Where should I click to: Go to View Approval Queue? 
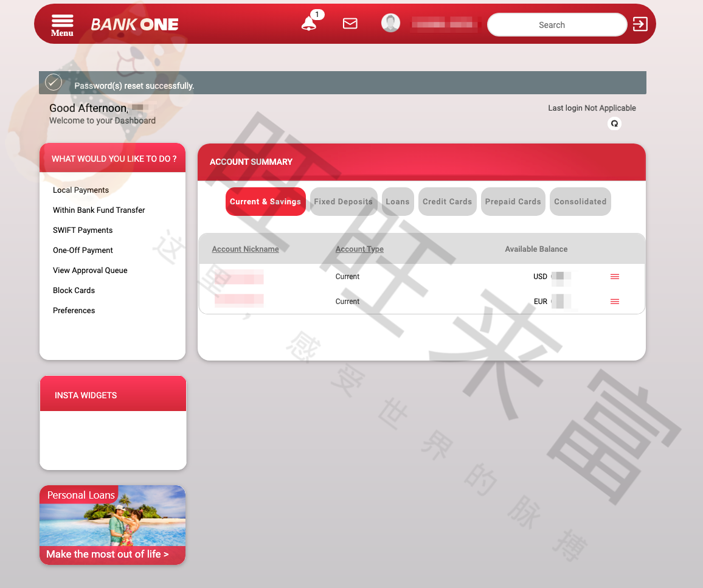90,270
